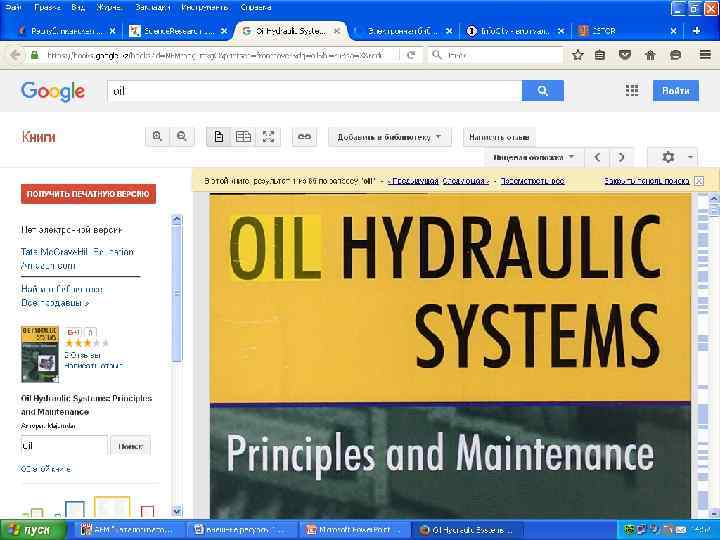Open 'Вид' menu
Image resolution: width=720 pixels, height=540 pixels.
(78, 7)
